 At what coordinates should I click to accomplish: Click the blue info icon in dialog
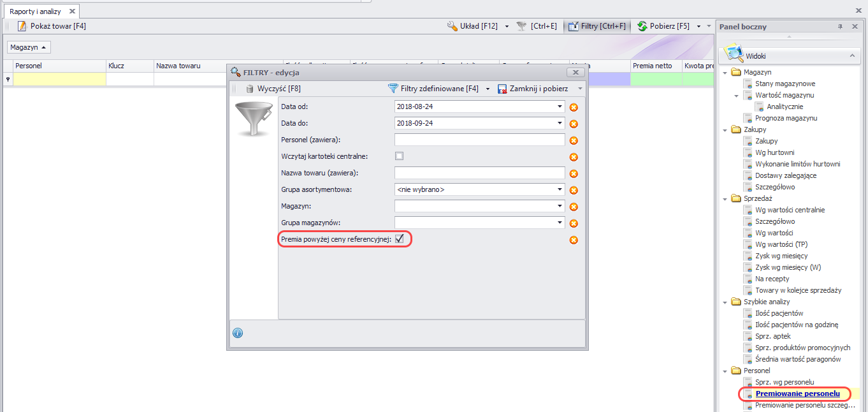point(238,333)
